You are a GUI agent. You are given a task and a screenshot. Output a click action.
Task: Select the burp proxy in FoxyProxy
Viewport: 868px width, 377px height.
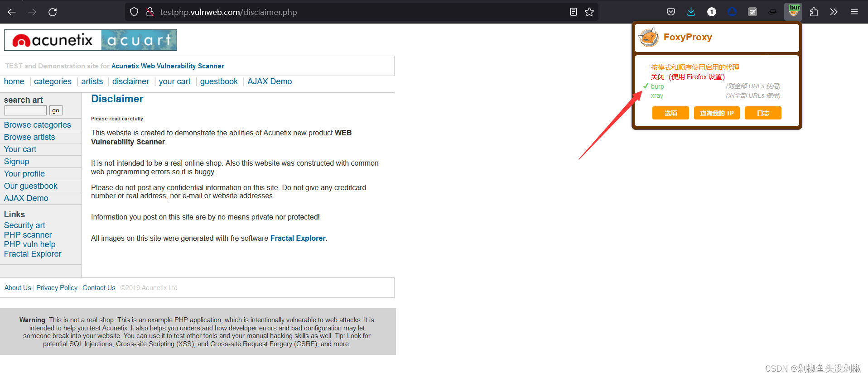point(657,86)
